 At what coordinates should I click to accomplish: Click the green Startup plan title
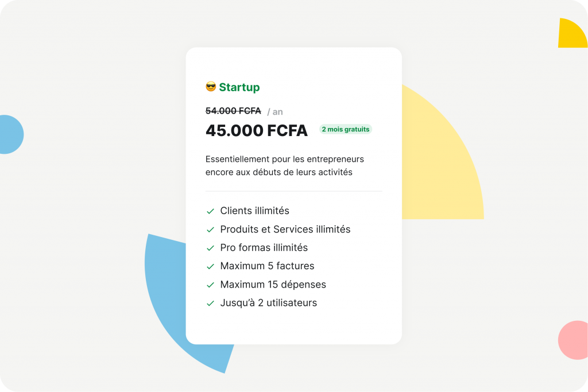239,87
